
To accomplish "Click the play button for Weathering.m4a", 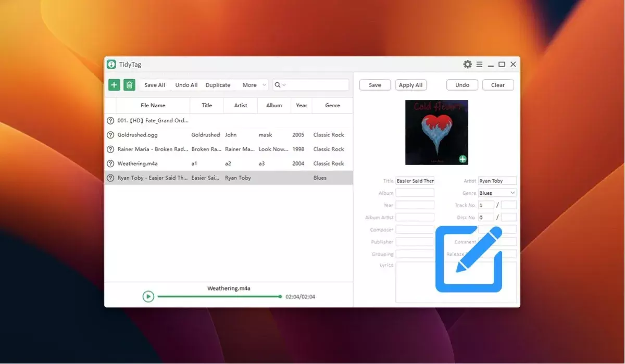I will pyautogui.click(x=148, y=296).
